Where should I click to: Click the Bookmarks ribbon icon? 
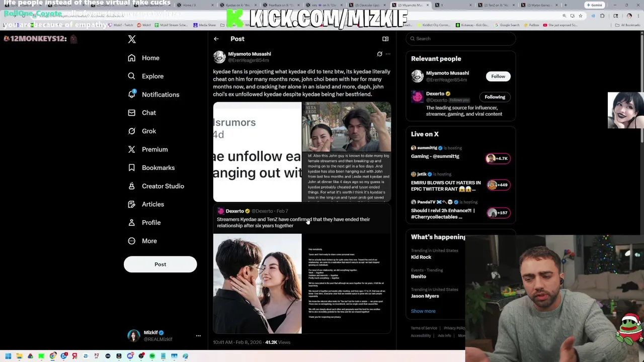[132, 167]
